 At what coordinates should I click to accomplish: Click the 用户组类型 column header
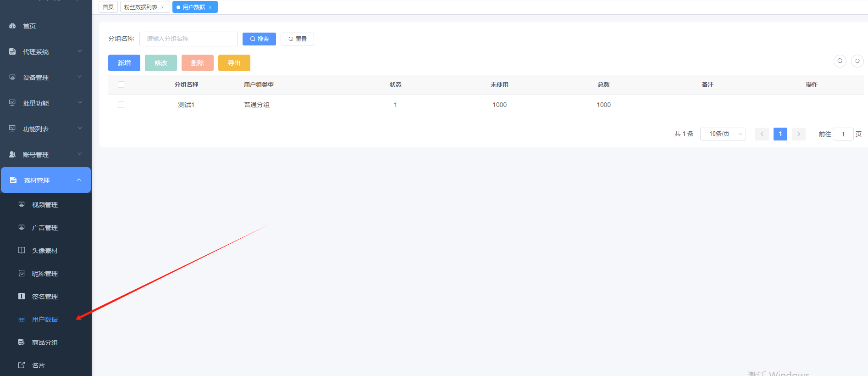coord(259,84)
